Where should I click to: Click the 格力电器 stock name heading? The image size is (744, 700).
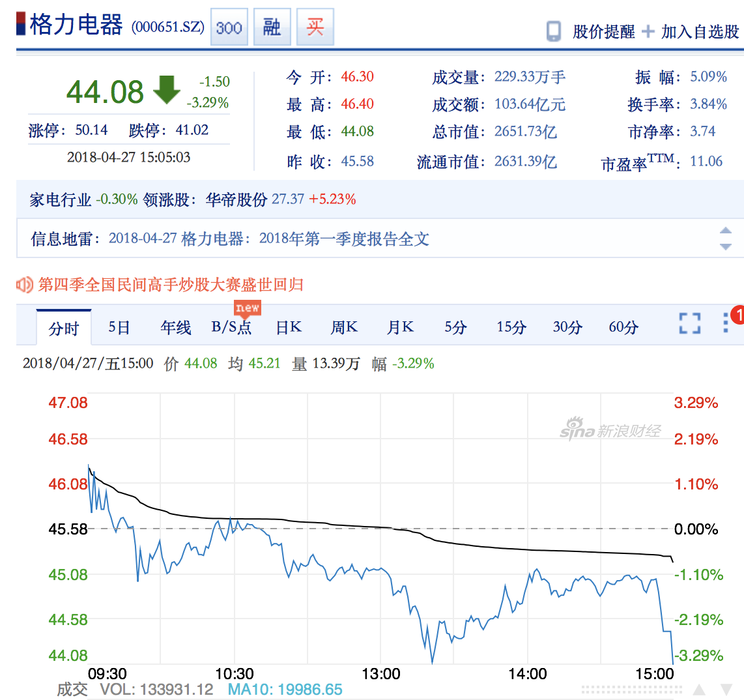coord(76,25)
